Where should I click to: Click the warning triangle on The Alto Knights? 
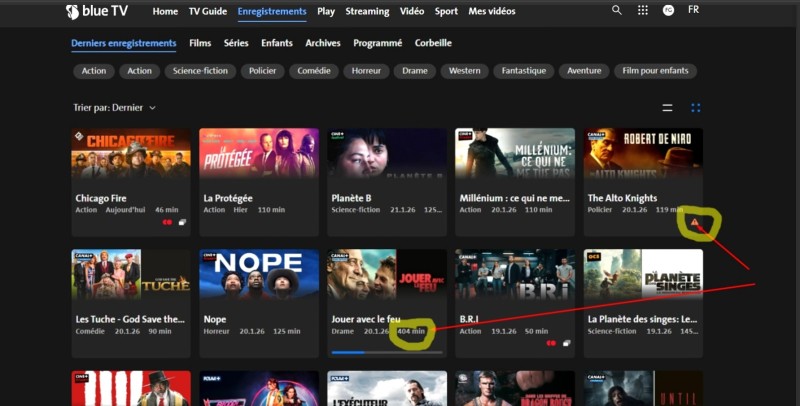coord(694,222)
